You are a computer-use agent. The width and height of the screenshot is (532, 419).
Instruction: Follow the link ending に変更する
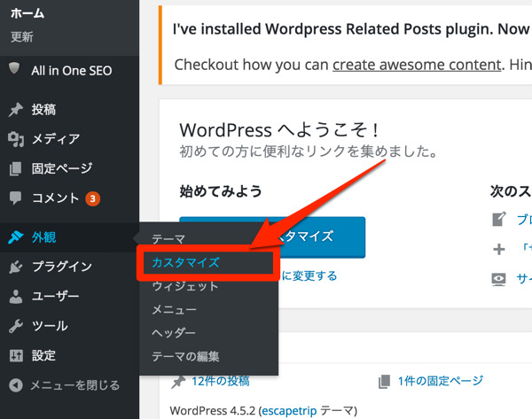coord(309,275)
